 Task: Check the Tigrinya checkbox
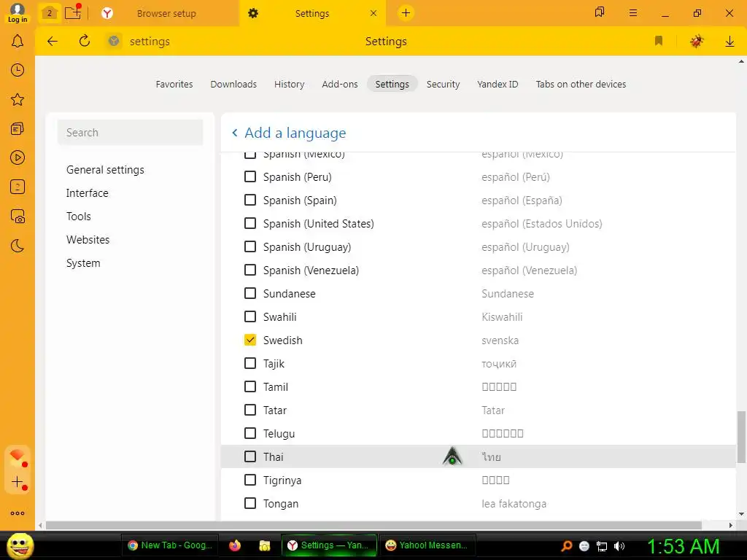[250, 480]
